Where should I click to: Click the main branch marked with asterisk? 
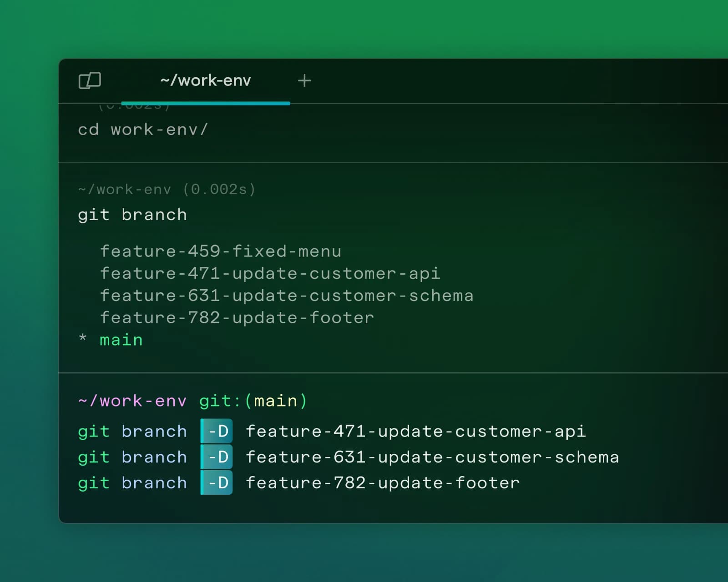120,339
